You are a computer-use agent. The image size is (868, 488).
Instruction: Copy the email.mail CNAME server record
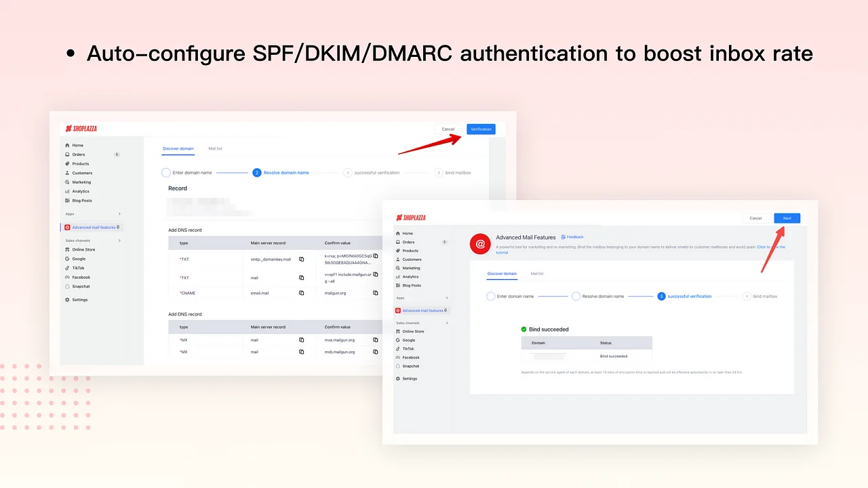[x=302, y=293]
